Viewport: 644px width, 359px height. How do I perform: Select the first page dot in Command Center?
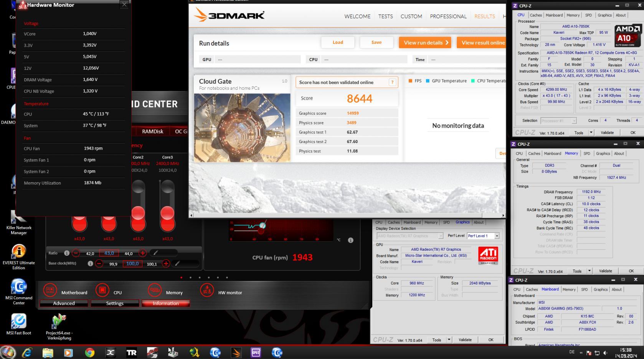(181, 277)
